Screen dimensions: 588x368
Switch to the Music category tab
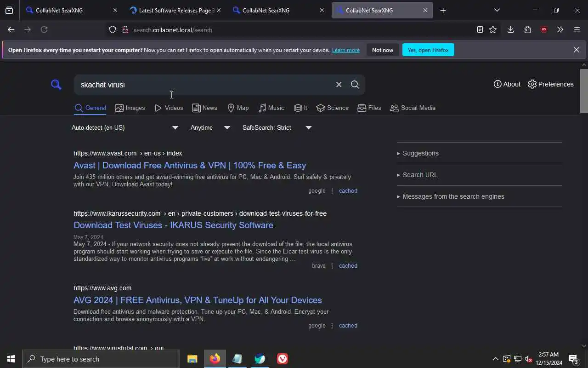pyautogui.click(x=271, y=108)
